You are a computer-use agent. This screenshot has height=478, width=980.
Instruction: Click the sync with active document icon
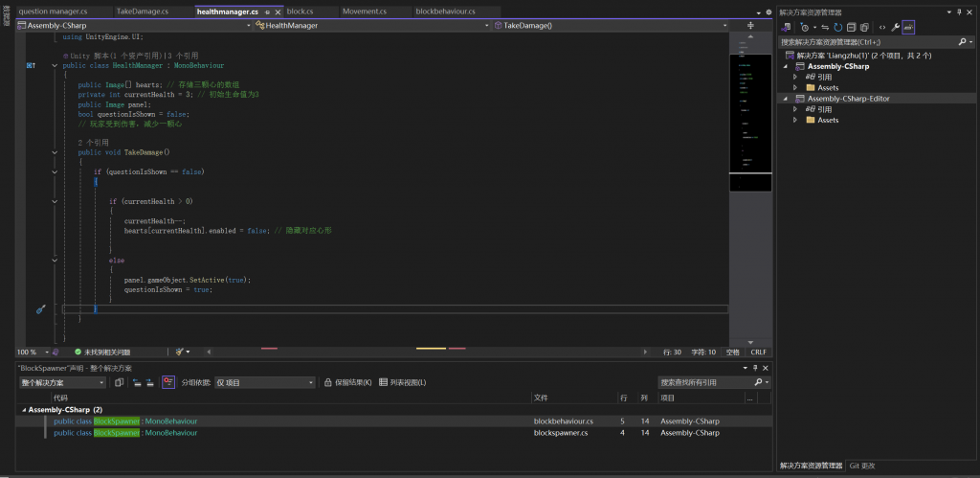pos(825,27)
